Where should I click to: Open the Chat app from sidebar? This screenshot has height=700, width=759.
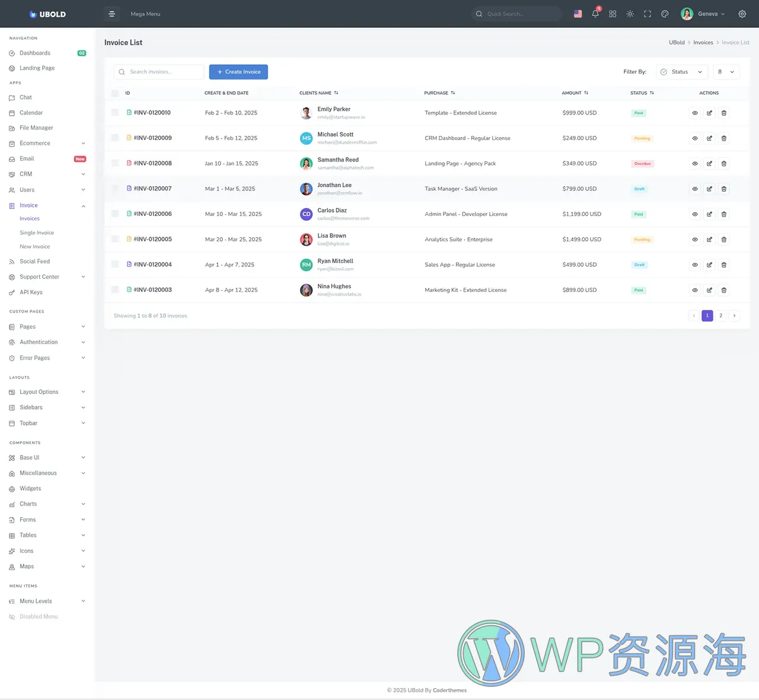point(25,97)
